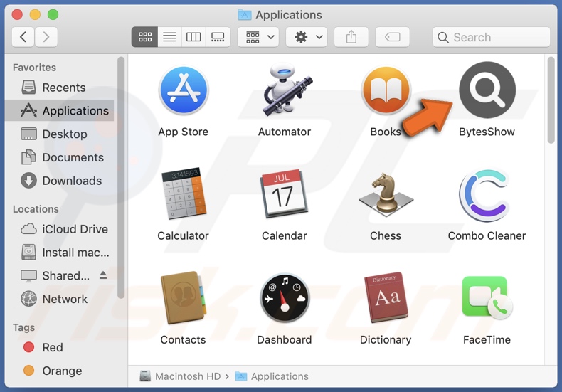
Task: Open the group-by arrangement dropdown
Action: click(x=260, y=37)
